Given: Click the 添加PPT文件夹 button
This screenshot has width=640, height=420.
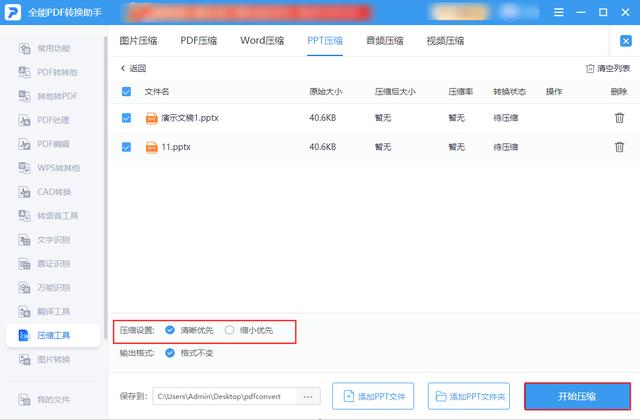Looking at the screenshot, I should pyautogui.click(x=469, y=396).
